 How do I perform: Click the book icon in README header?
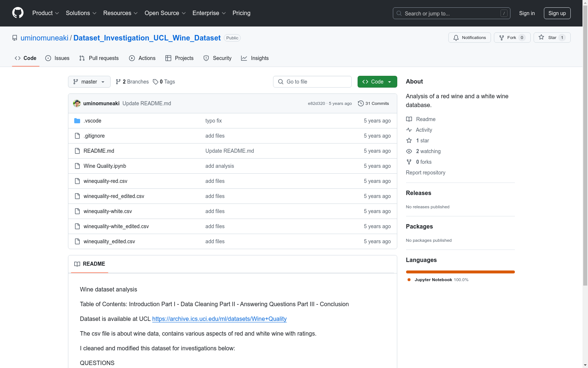pyautogui.click(x=77, y=264)
